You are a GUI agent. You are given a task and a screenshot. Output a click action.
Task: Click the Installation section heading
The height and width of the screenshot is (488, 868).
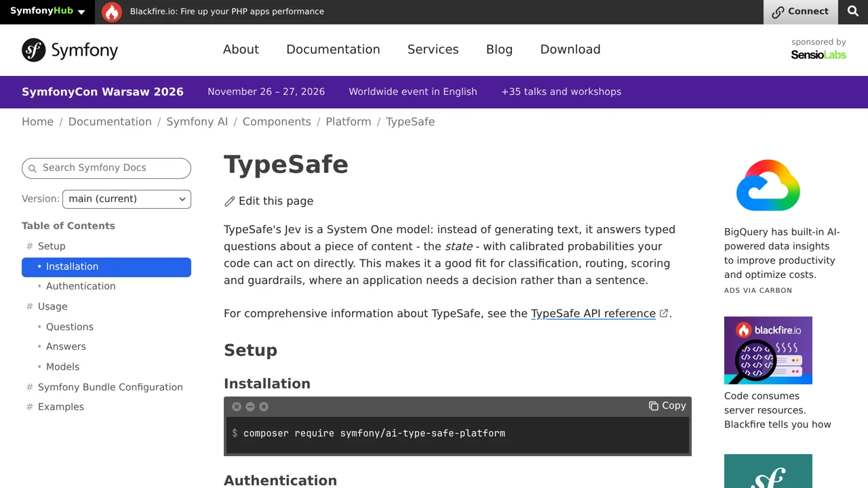(267, 384)
